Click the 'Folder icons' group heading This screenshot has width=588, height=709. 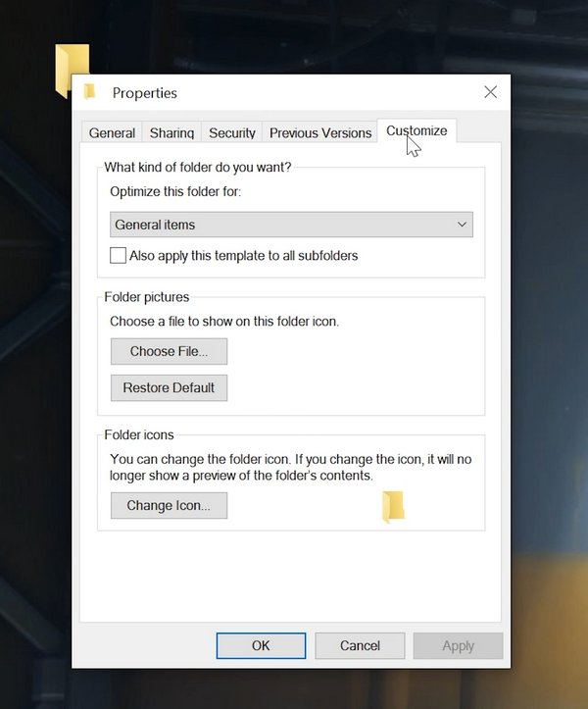[x=139, y=434]
